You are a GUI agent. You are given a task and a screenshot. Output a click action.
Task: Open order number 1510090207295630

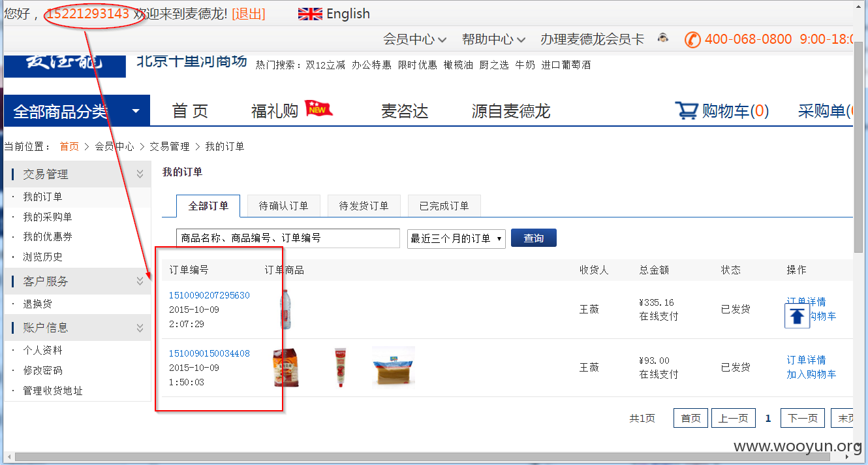[209, 295]
